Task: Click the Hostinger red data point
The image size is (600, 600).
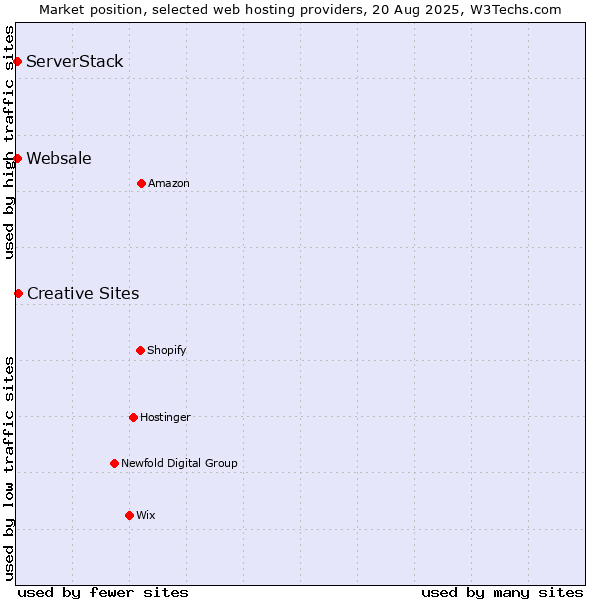Action: coord(133,417)
